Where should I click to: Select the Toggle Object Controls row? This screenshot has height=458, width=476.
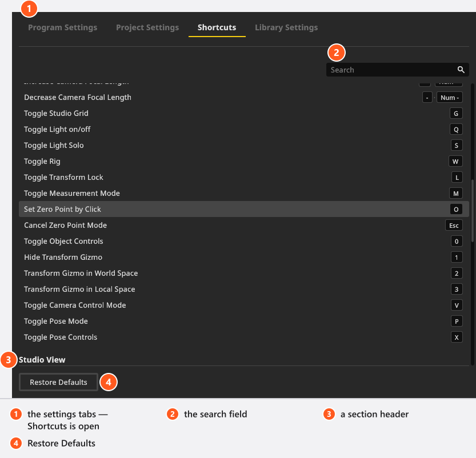tap(244, 242)
